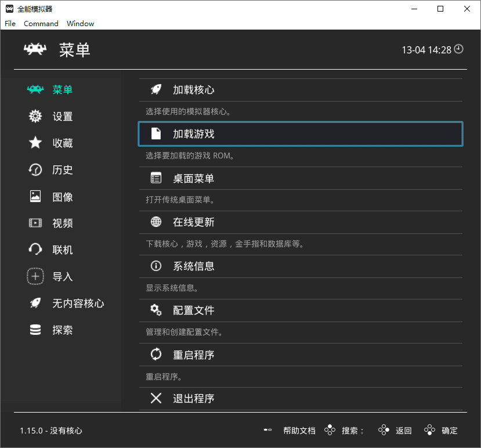Open the 配置文件 entry
This screenshot has height=448, width=481.
301,310
